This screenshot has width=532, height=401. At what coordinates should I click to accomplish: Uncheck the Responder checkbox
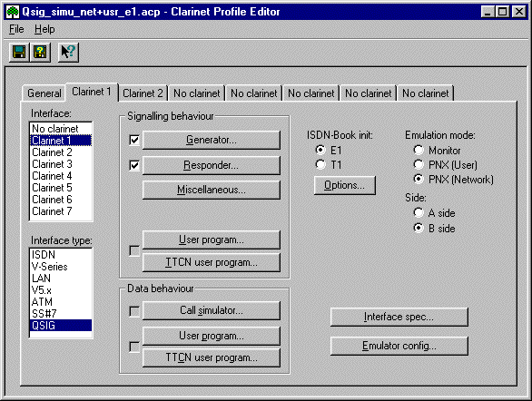(x=134, y=165)
